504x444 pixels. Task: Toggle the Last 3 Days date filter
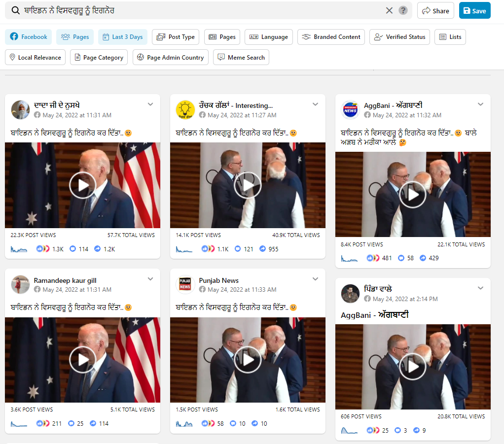123,37
